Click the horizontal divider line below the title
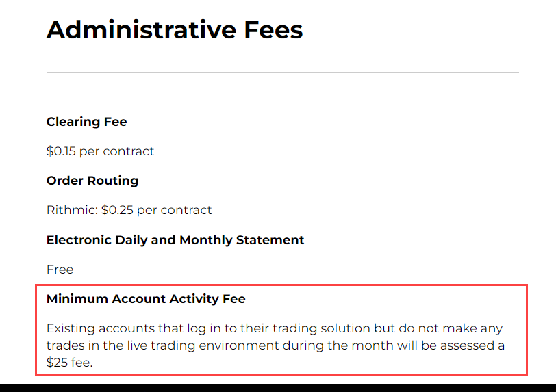Image resolution: width=556 pixels, height=392 pixels. tap(282, 72)
